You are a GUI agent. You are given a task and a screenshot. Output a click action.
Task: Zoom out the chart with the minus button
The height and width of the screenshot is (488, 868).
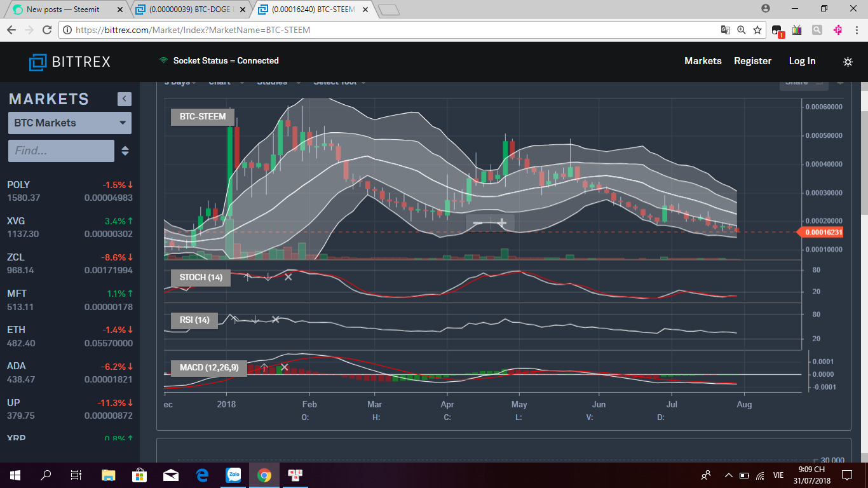[x=478, y=223]
